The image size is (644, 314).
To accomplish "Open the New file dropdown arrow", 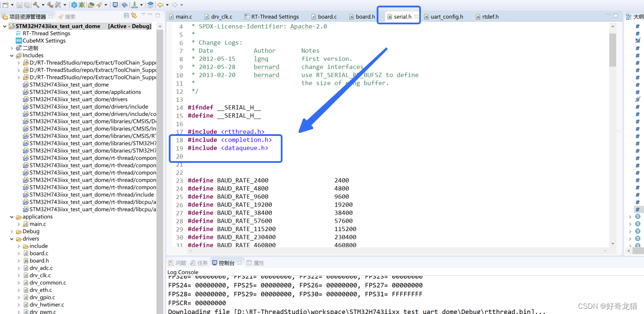I will click(12, 5).
